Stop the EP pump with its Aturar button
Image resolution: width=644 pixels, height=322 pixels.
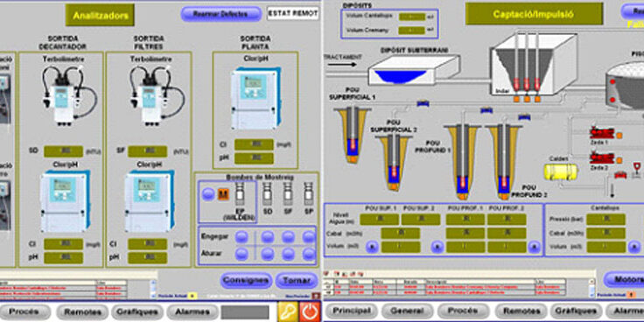241,254
